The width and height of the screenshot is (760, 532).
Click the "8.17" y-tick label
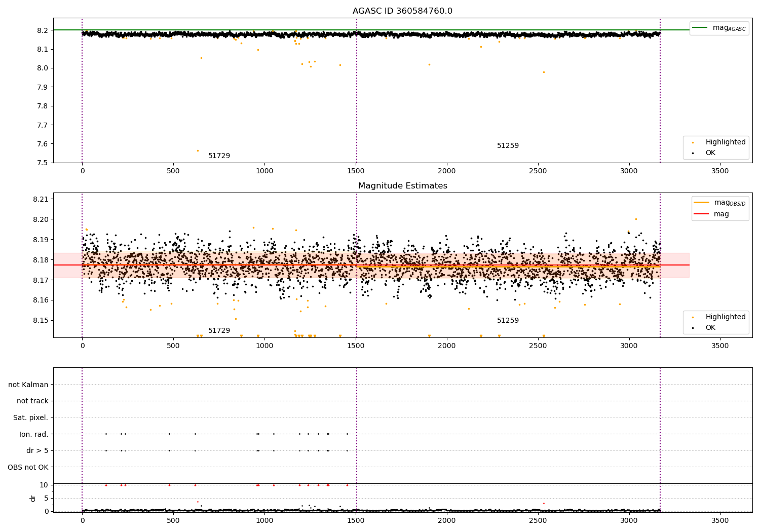pos(41,280)
